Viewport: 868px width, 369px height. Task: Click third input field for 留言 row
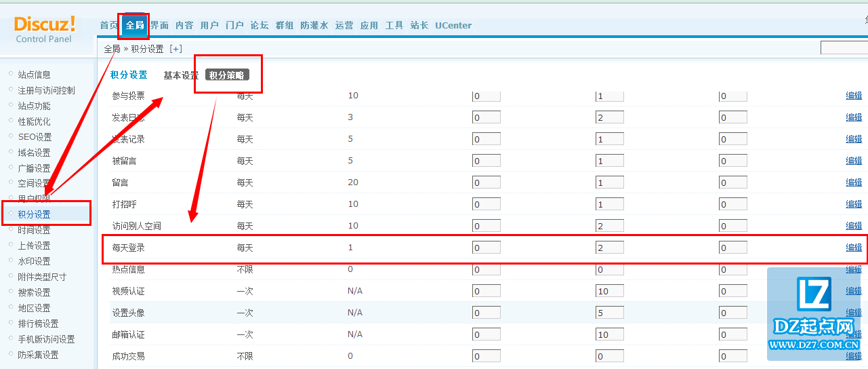[x=732, y=183]
